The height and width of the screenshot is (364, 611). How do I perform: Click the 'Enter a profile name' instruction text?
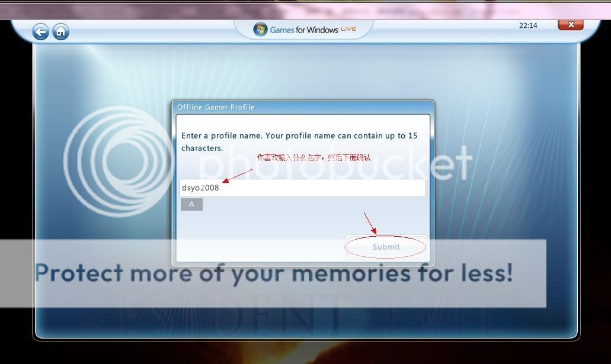(x=299, y=142)
